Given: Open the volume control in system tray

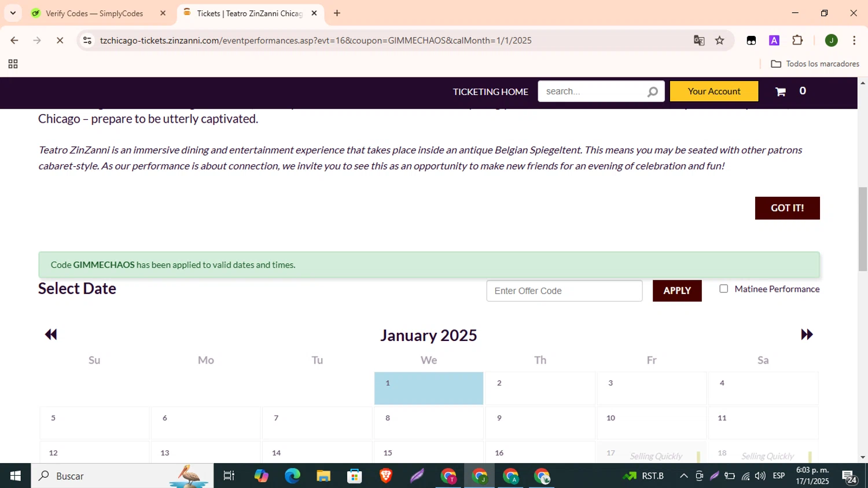Looking at the screenshot, I should tap(760, 476).
